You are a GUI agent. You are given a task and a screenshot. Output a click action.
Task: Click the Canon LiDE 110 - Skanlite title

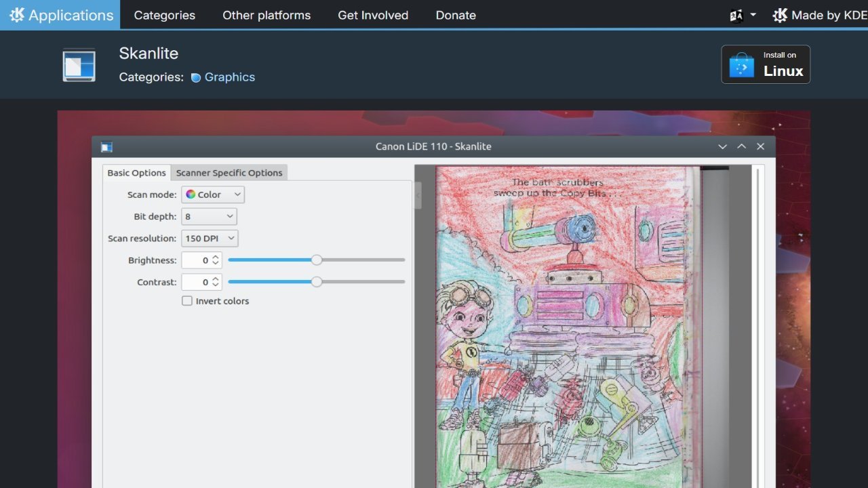click(433, 146)
